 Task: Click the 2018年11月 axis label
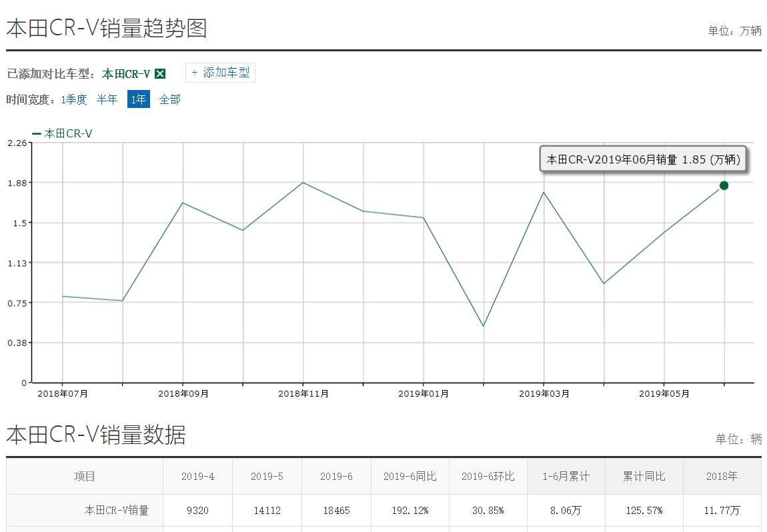point(303,393)
